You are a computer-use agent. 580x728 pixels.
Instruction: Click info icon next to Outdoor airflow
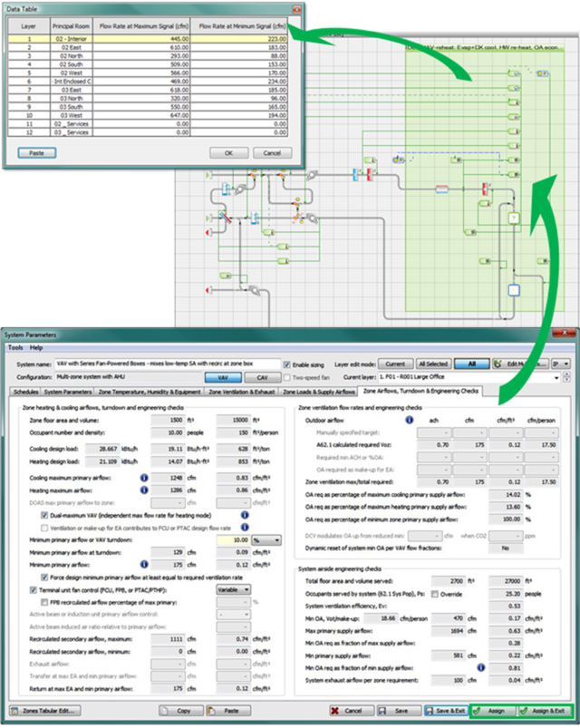[x=410, y=420]
